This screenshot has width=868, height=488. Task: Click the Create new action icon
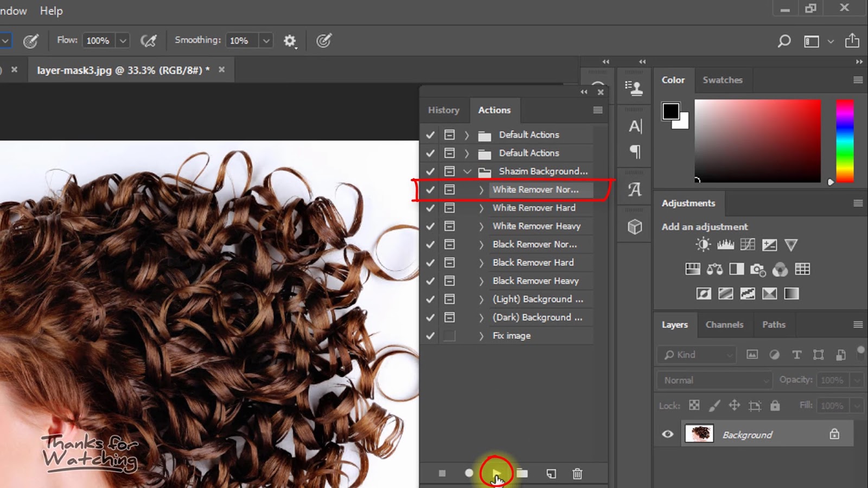click(551, 473)
